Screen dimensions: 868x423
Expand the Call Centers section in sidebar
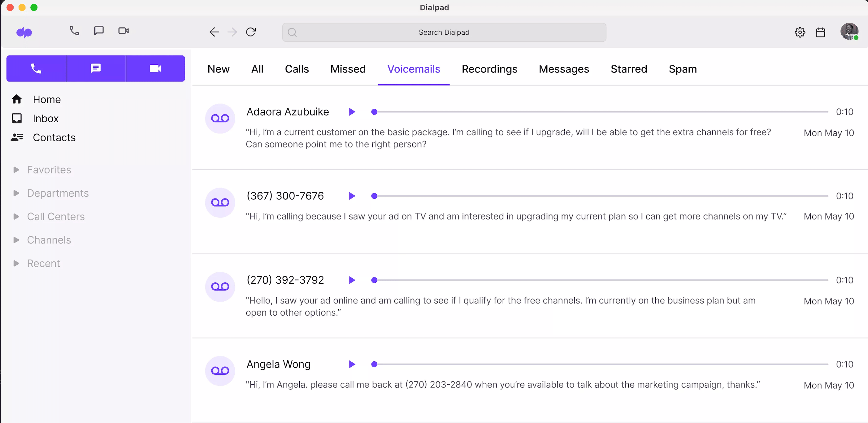coord(15,216)
